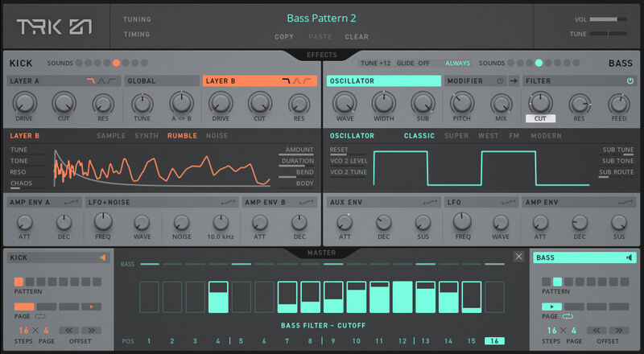Click step 12 bar in cutoff sequencer

coord(402,297)
